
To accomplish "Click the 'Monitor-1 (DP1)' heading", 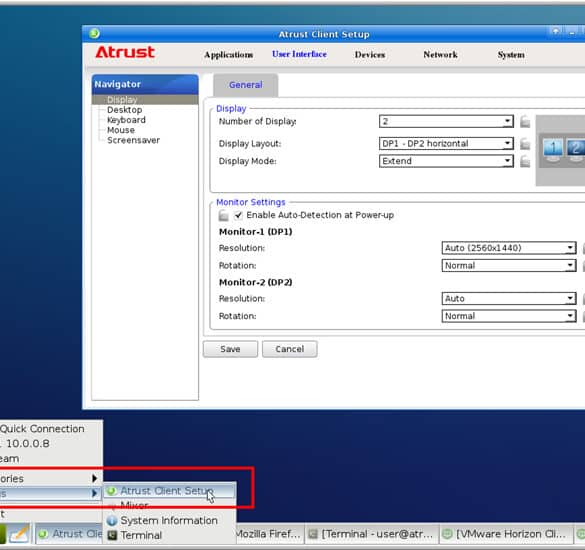I will (256, 232).
